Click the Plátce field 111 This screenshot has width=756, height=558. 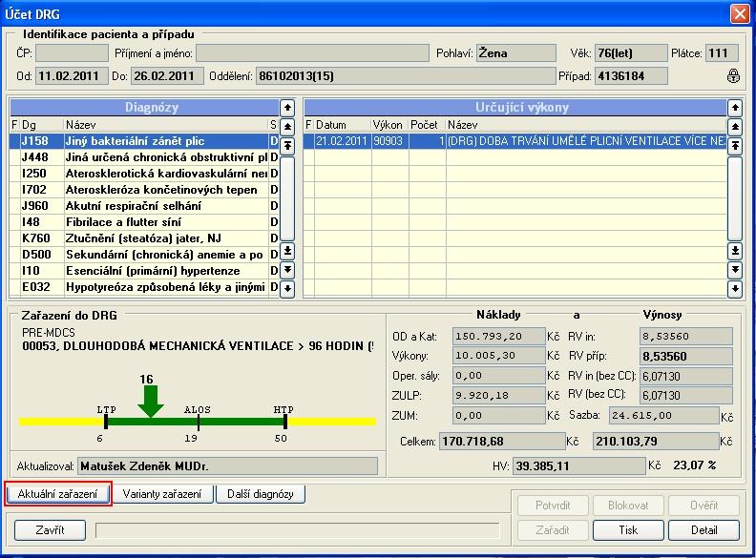pyautogui.click(x=722, y=53)
